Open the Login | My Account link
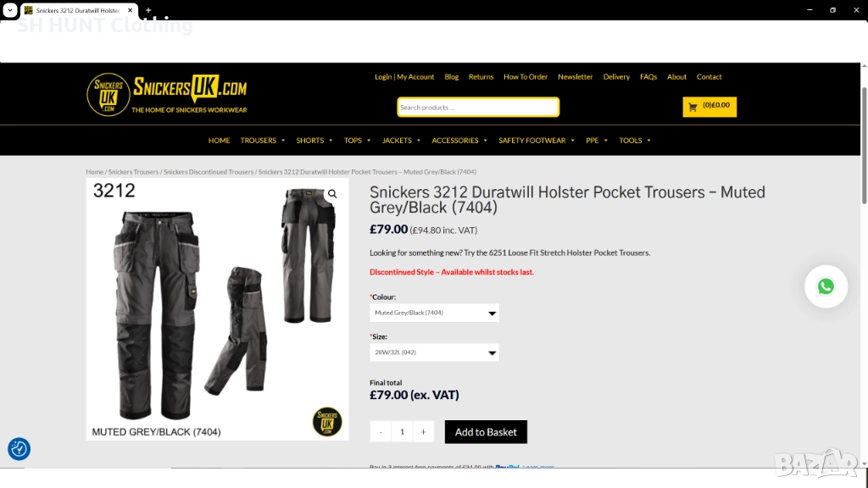 tap(404, 77)
